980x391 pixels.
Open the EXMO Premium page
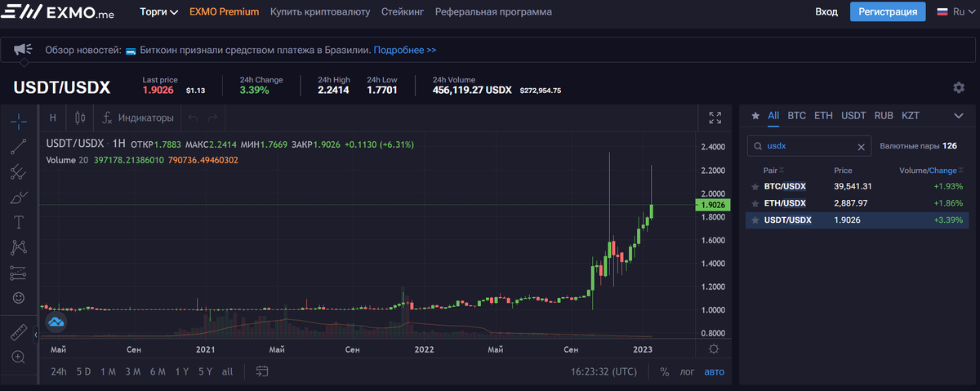click(x=225, y=12)
